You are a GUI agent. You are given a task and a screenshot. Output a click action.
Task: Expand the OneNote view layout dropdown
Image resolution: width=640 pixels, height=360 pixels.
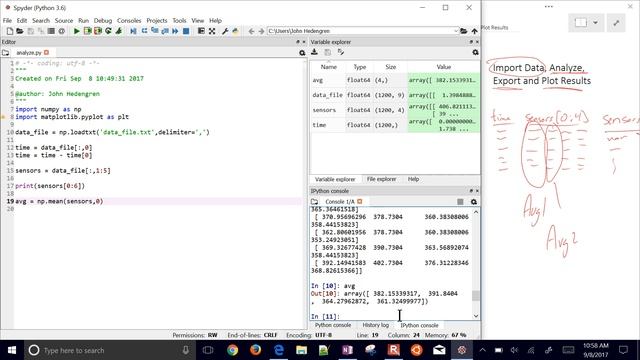pos(596,22)
